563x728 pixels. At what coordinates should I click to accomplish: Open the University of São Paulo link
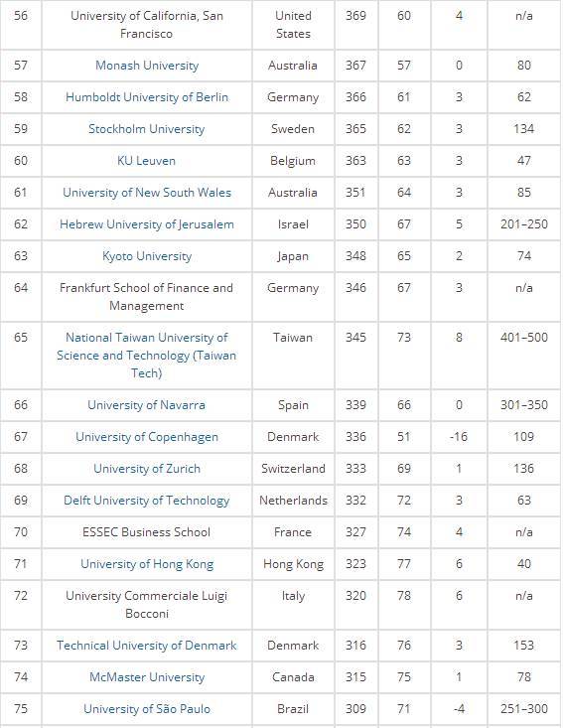tap(147, 709)
